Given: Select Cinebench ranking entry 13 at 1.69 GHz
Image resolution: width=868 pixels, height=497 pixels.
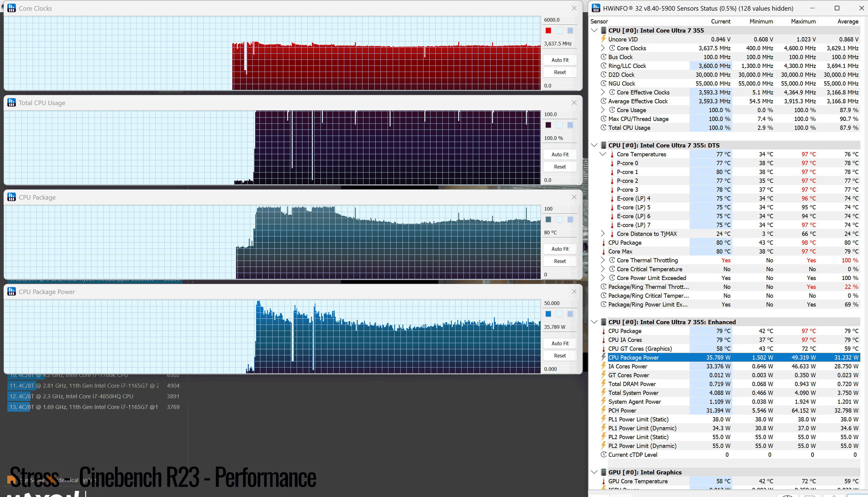Looking at the screenshot, I should [x=94, y=407].
